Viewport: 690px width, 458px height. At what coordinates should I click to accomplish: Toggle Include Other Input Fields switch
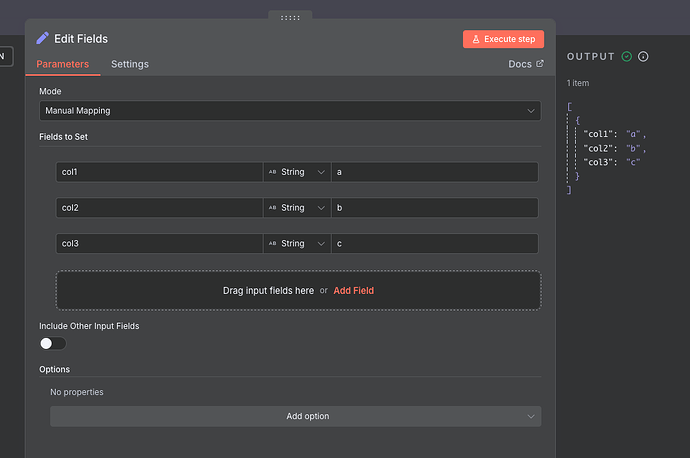pyautogui.click(x=52, y=343)
